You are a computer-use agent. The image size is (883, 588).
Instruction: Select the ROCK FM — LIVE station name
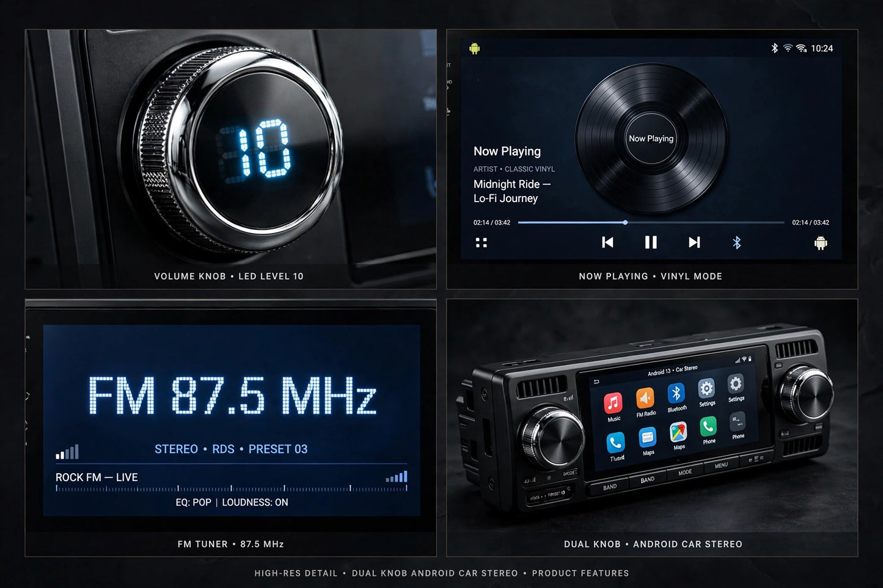(97, 477)
